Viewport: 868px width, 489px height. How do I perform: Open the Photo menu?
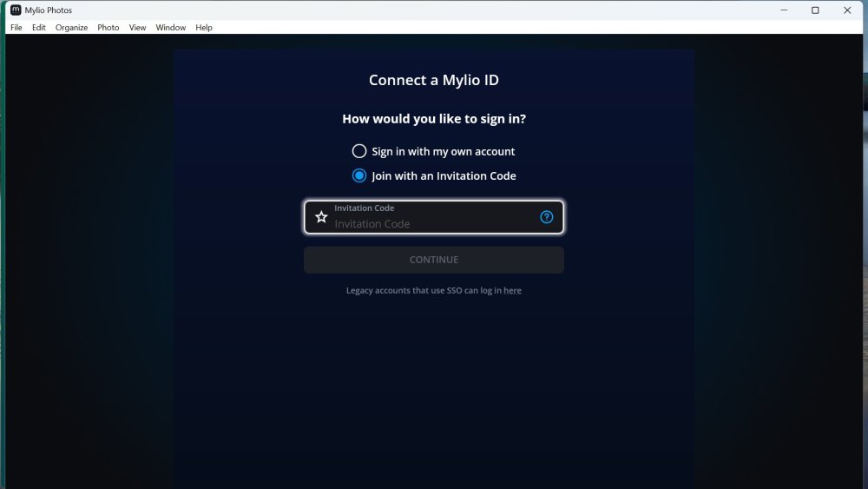(x=108, y=27)
